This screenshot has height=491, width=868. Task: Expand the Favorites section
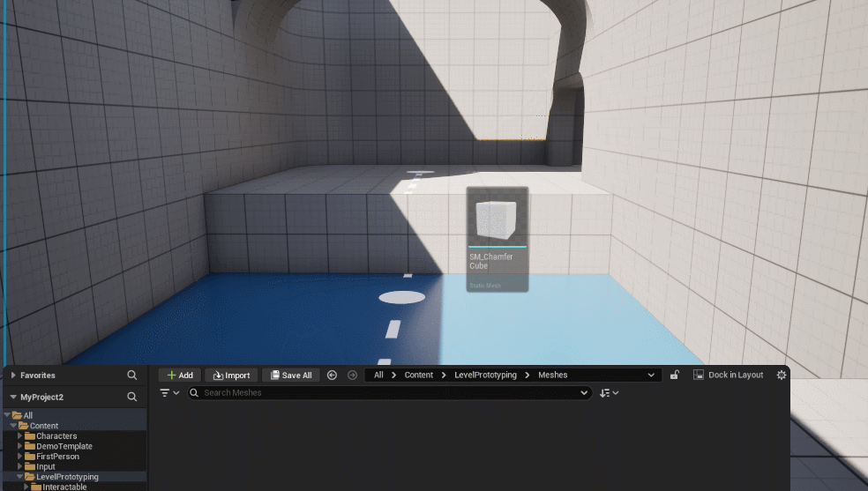[x=13, y=376]
